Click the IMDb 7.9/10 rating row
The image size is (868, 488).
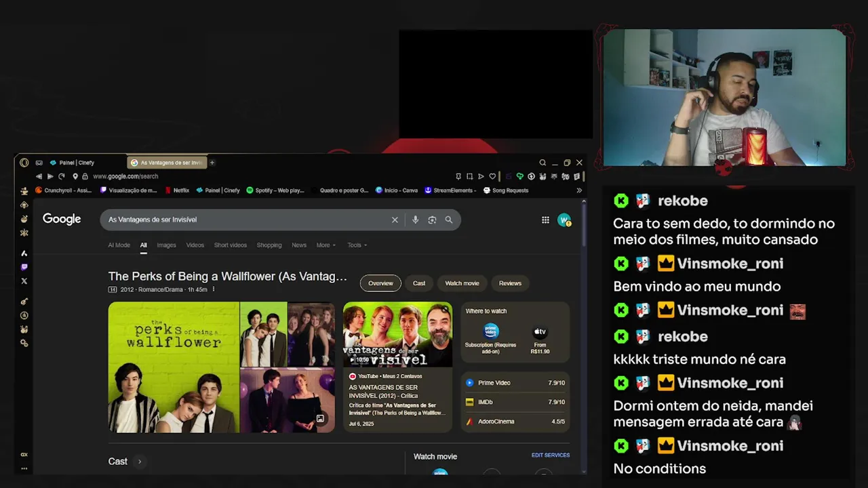[515, 402]
